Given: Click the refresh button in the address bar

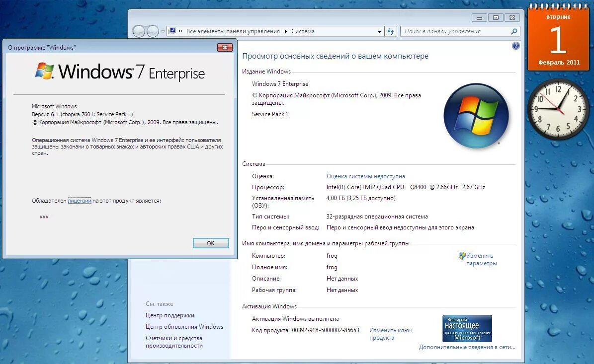Looking at the screenshot, I should [x=391, y=31].
